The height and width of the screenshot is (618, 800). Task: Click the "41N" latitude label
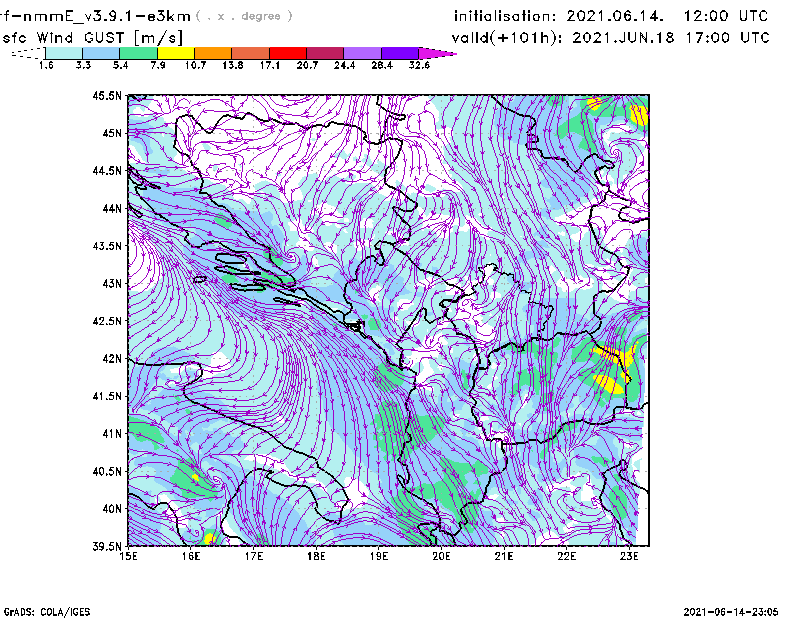(x=112, y=434)
